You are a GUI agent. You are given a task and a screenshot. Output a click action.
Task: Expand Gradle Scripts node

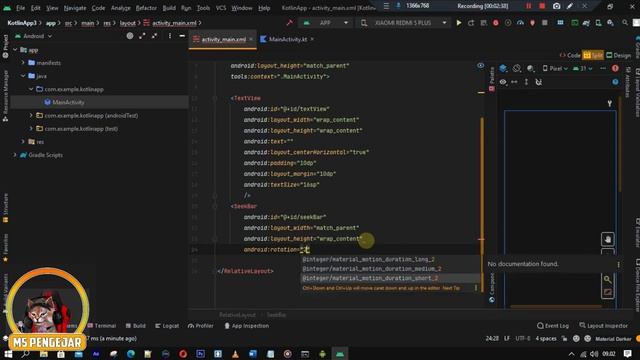(15, 155)
